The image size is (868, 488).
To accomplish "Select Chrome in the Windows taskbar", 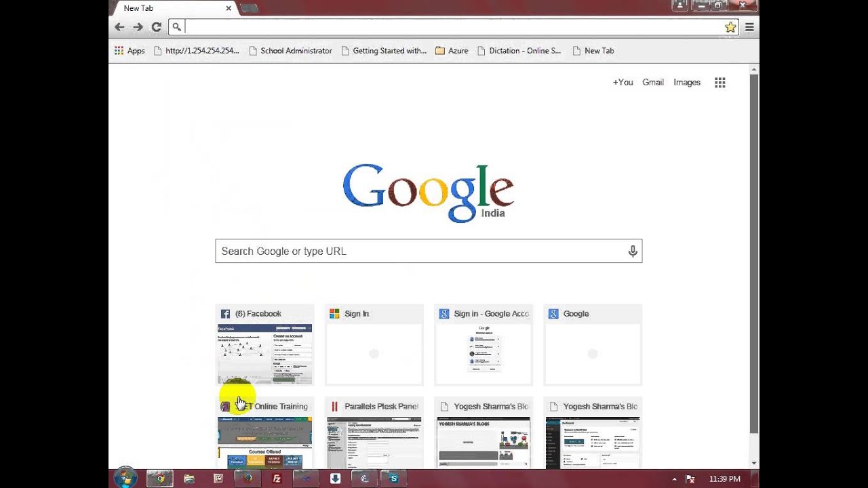I will (x=159, y=479).
